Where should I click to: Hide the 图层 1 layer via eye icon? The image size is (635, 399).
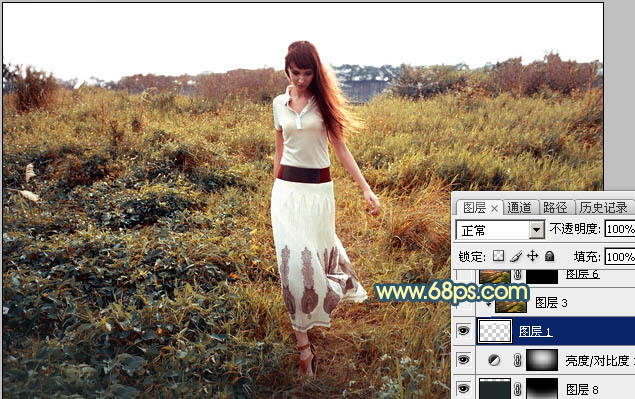pyautogui.click(x=464, y=331)
